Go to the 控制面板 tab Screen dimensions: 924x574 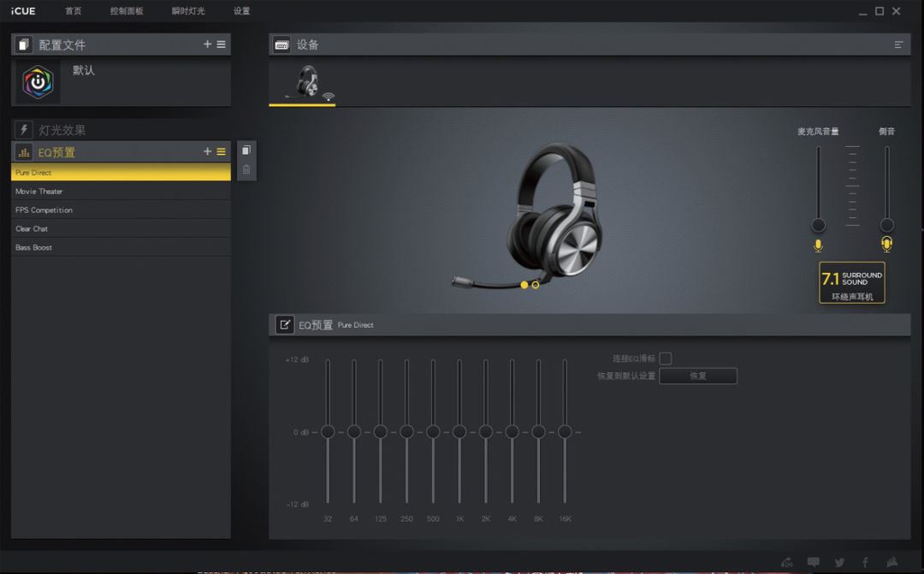pyautogui.click(x=127, y=11)
